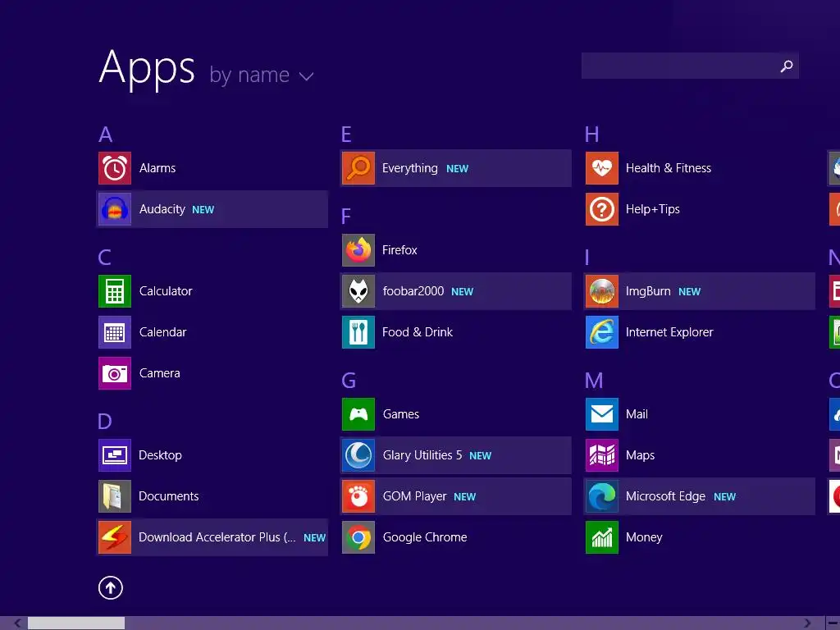Click the 'Desktop' app name

[x=160, y=455]
